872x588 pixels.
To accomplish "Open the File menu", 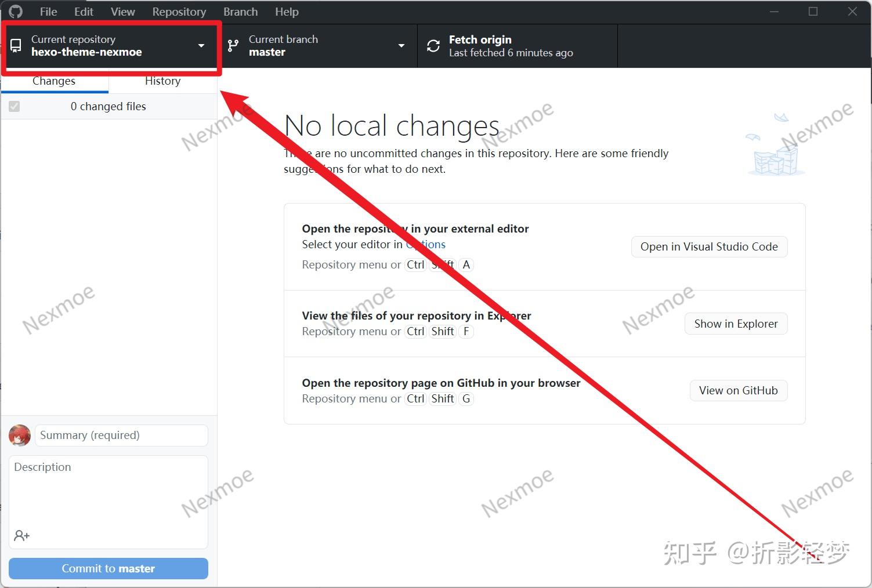I will tap(48, 12).
